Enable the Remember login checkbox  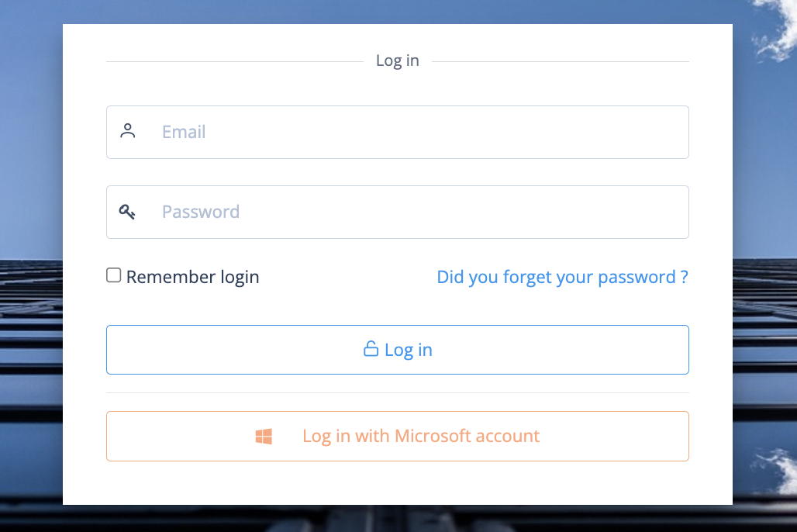pyautogui.click(x=114, y=275)
